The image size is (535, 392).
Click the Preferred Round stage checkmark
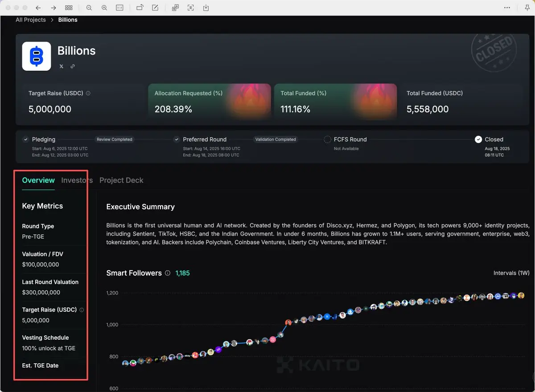click(177, 140)
